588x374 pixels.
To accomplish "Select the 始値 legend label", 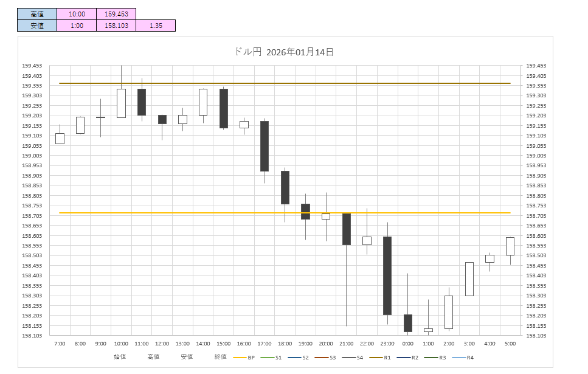I will [x=120, y=357].
